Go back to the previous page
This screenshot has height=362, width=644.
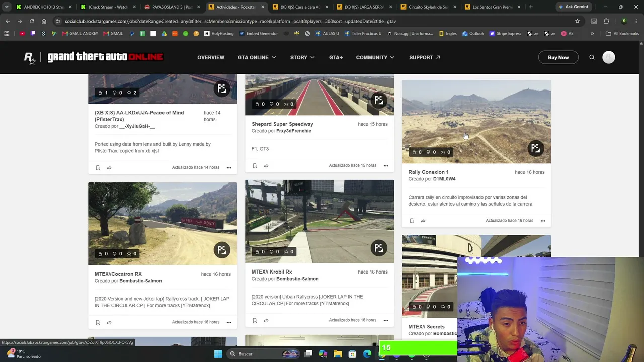pos(8,21)
